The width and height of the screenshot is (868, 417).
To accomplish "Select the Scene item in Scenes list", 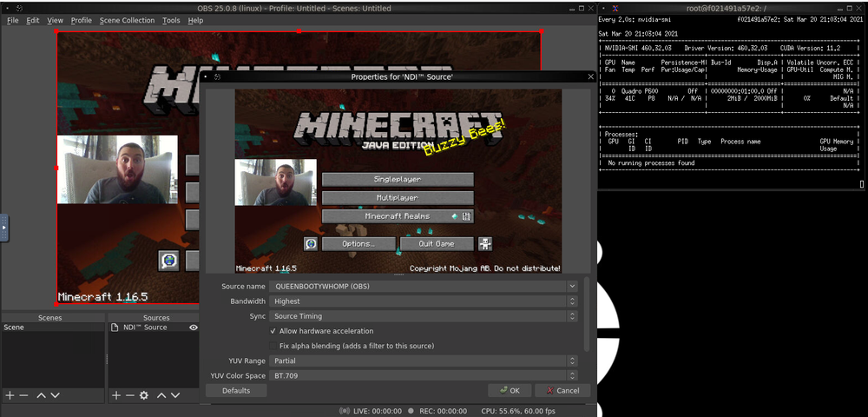I will point(53,328).
